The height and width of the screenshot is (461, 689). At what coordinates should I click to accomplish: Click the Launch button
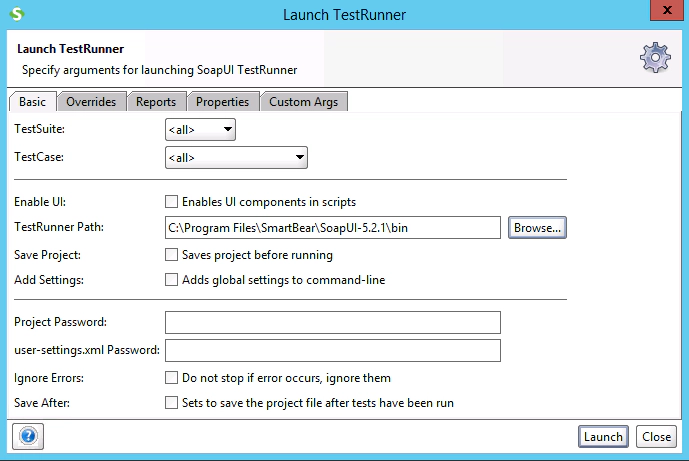coord(603,437)
